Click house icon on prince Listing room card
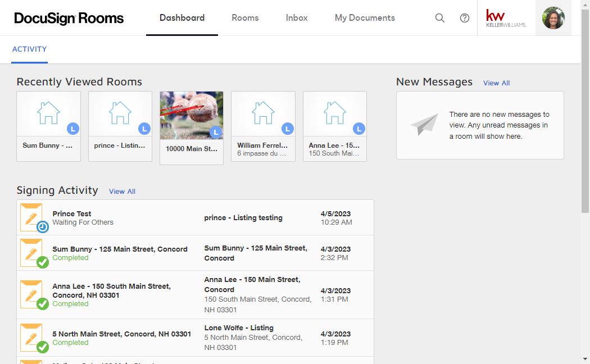The image size is (590, 364). (120, 113)
